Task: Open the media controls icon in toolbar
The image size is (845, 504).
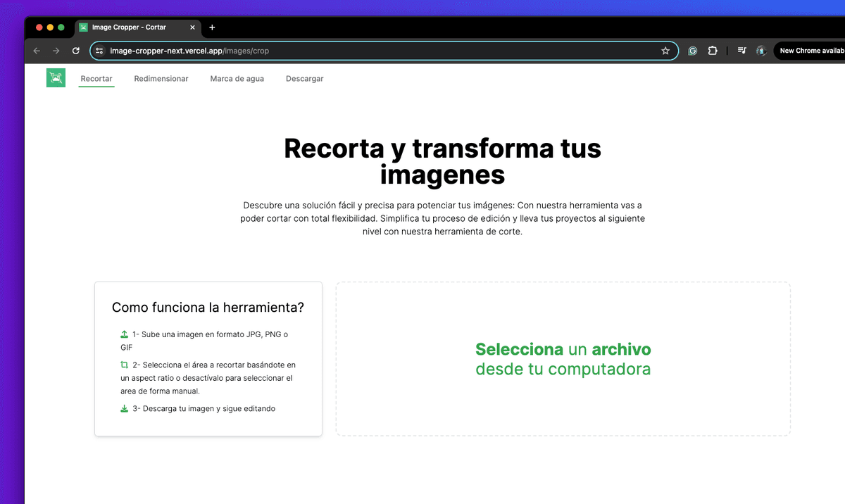Action: click(x=741, y=51)
